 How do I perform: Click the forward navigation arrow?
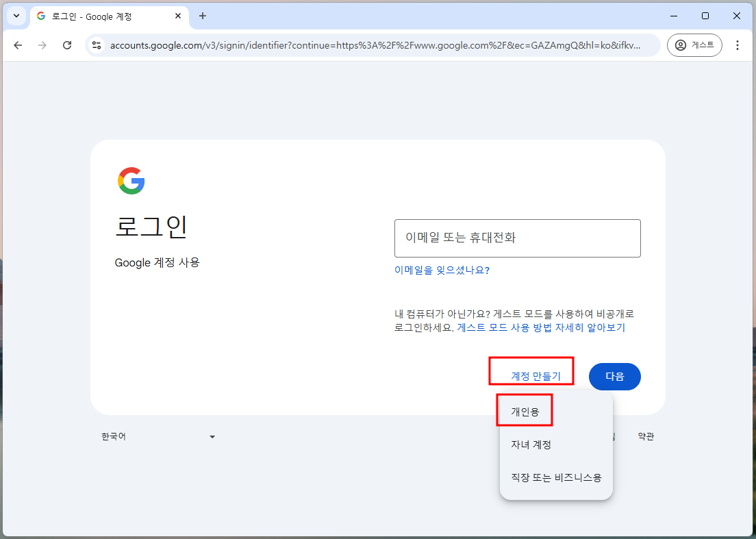(42, 45)
